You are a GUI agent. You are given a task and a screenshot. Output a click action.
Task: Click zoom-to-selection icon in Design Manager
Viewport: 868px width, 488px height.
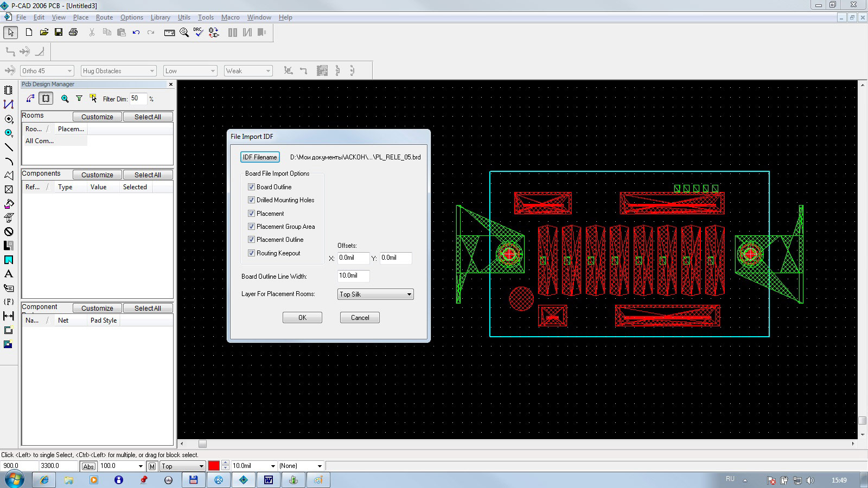tap(65, 99)
